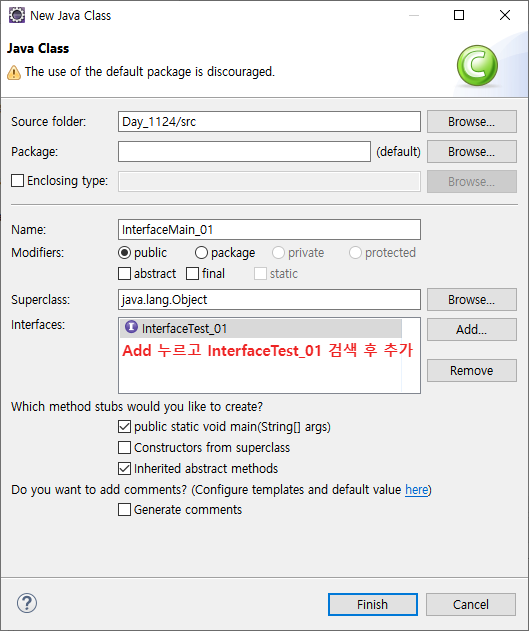Select the private modifier radio button
The width and height of the screenshot is (529, 631).
(x=278, y=253)
